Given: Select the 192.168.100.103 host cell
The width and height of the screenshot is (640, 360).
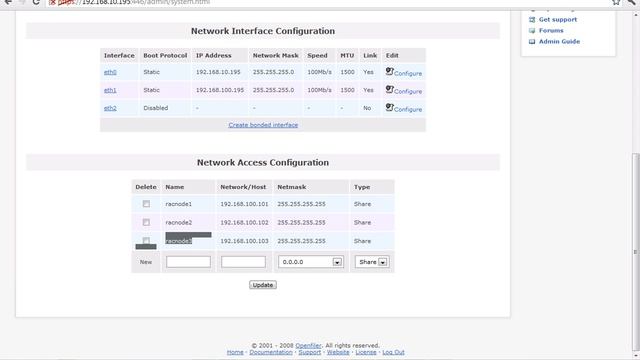Looking at the screenshot, I should pos(244,241).
